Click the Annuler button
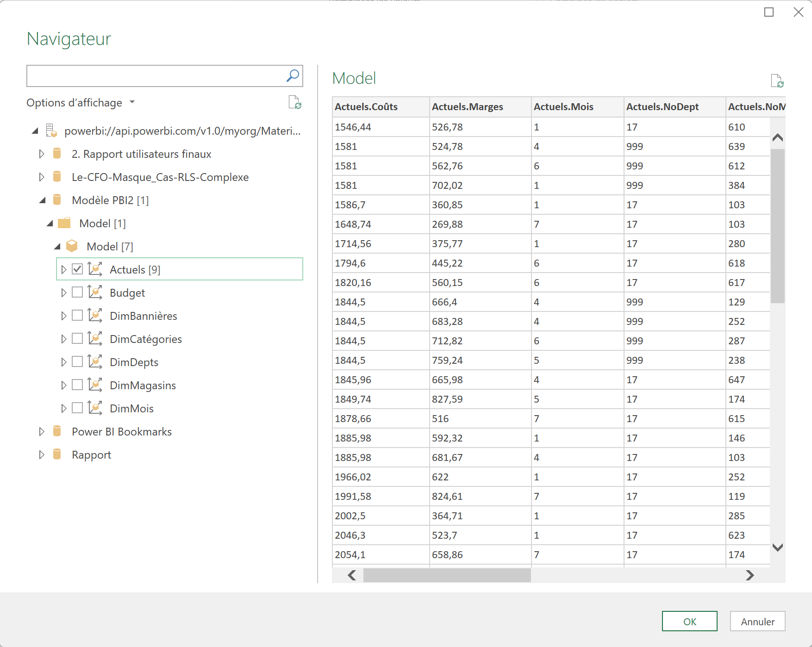Image resolution: width=812 pixels, height=647 pixels. click(x=758, y=621)
